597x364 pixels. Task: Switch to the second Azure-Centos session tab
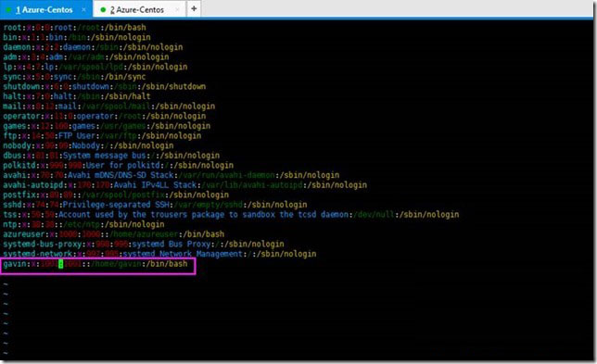139,9
